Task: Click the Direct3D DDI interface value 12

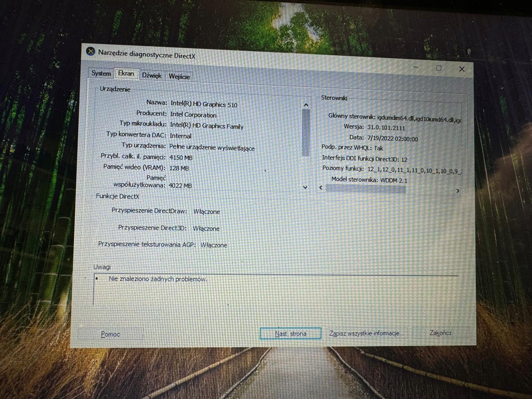Action: (x=404, y=160)
